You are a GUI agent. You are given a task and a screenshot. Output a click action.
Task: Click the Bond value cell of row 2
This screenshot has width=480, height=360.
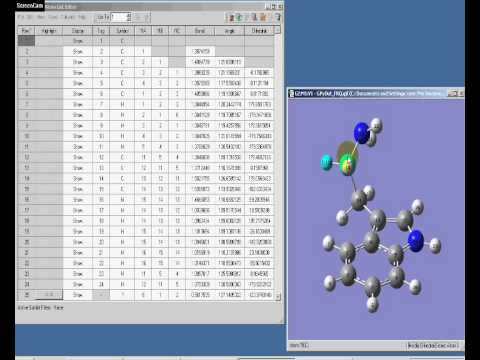pos(200,51)
